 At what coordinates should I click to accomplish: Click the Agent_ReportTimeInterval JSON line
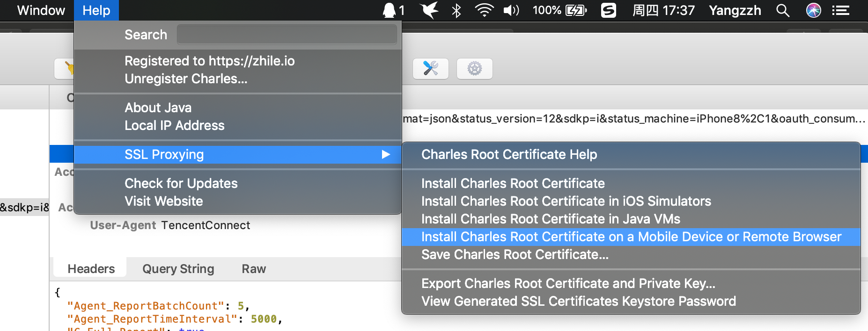click(175, 319)
